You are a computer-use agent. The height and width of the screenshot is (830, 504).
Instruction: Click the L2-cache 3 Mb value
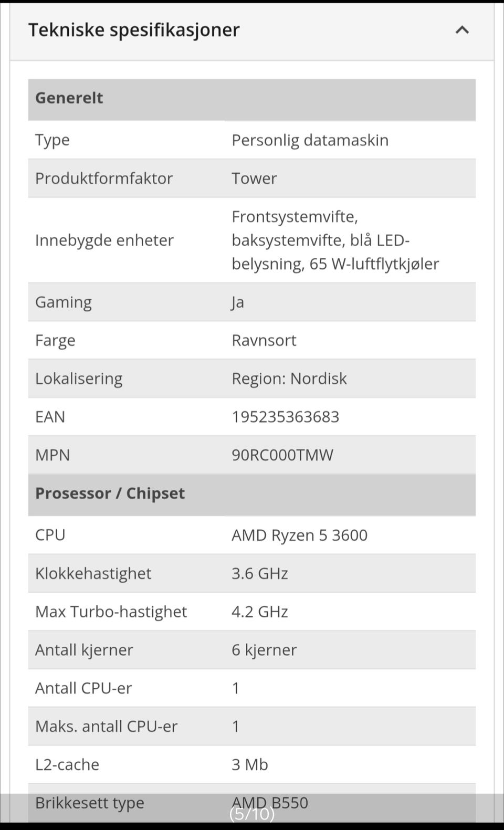(249, 764)
